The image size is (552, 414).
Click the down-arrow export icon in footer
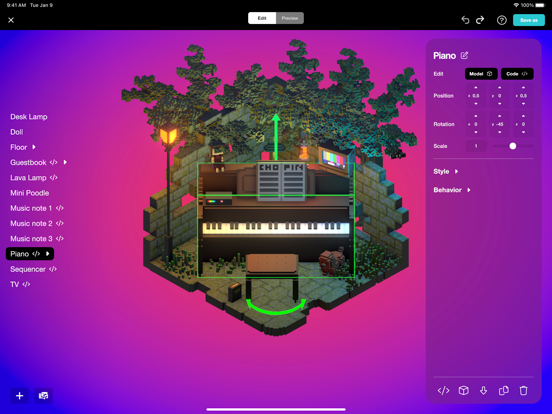[483, 390]
